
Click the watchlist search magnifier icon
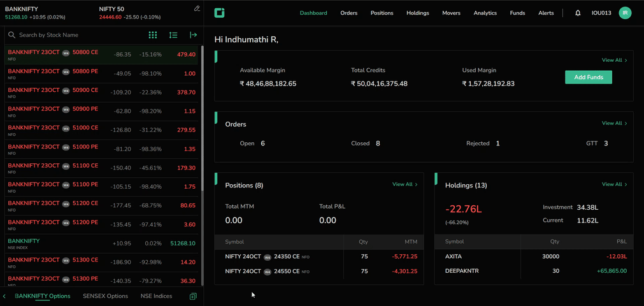click(11, 35)
